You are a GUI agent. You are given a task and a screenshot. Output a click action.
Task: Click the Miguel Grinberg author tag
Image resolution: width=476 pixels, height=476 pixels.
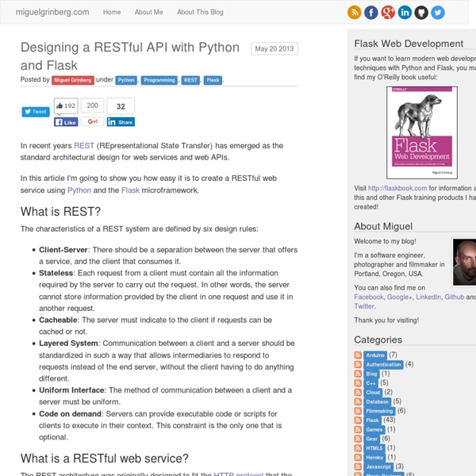pyautogui.click(x=73, y=80)
